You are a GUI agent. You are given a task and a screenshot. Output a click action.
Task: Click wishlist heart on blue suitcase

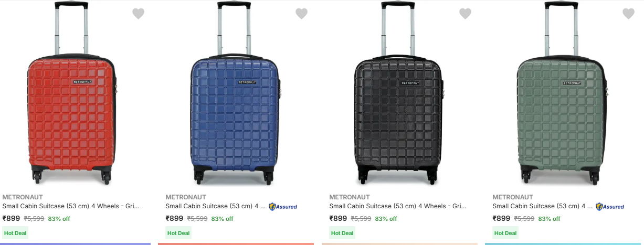click(301, 14)
